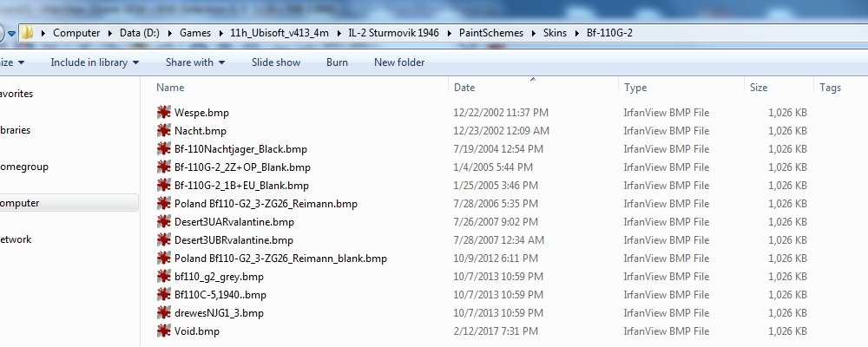Expand arrow after Data (D:) in address bar
The image size is (868, 347).
[170, 33]
